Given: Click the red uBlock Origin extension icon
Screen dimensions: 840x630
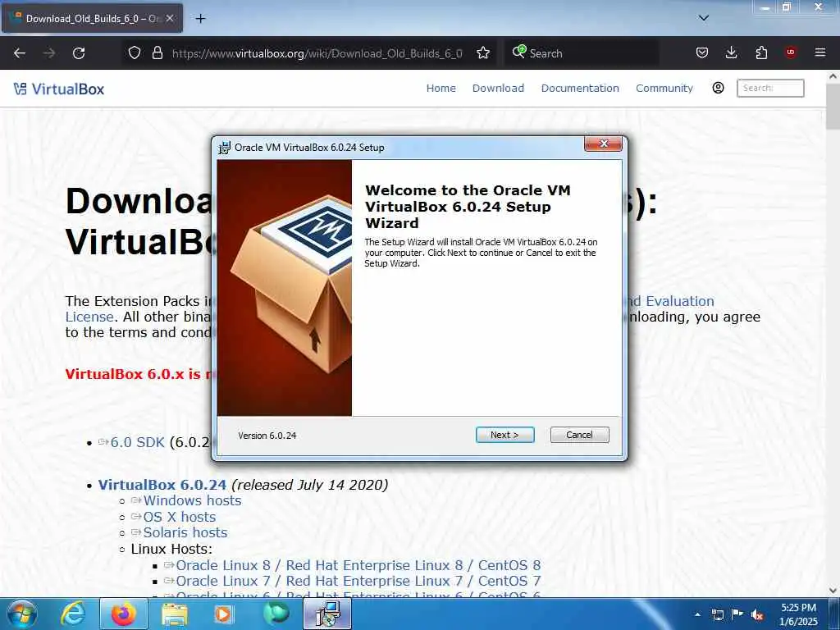Looking at the screenshot, I should pyautogui.click(x=790, y=52).
